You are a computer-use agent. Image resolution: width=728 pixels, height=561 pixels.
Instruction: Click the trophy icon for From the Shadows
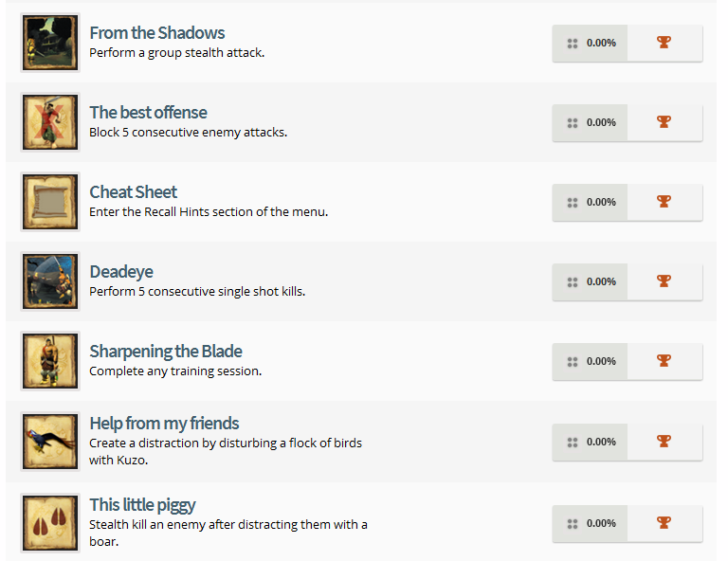(664, 43)
